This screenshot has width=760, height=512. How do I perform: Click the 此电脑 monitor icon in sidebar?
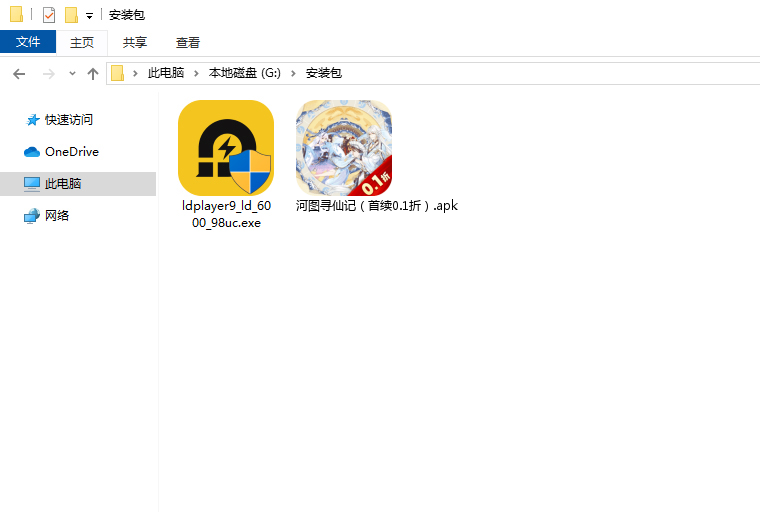32,184
